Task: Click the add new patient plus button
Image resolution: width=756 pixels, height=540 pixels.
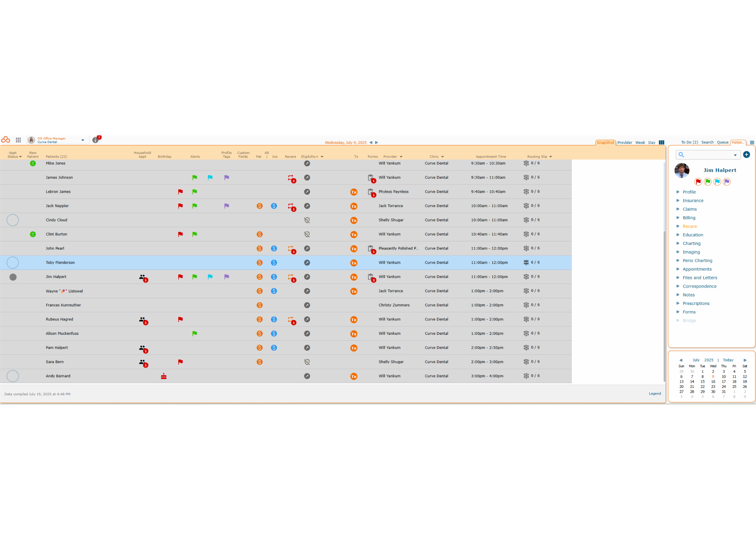Action: (x=746, y=155)
